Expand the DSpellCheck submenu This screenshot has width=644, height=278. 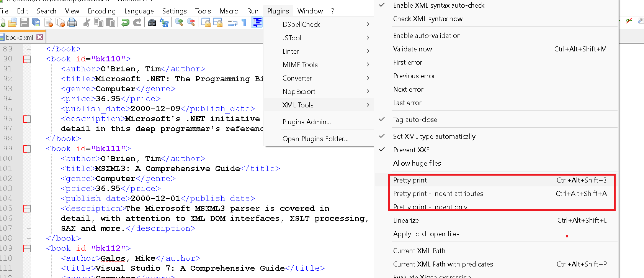319,25
